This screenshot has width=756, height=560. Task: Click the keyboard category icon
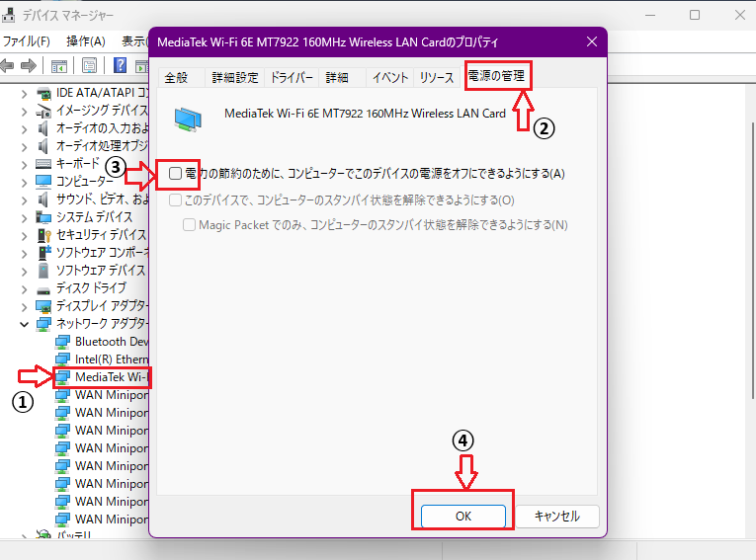click(x=43, y=164)
